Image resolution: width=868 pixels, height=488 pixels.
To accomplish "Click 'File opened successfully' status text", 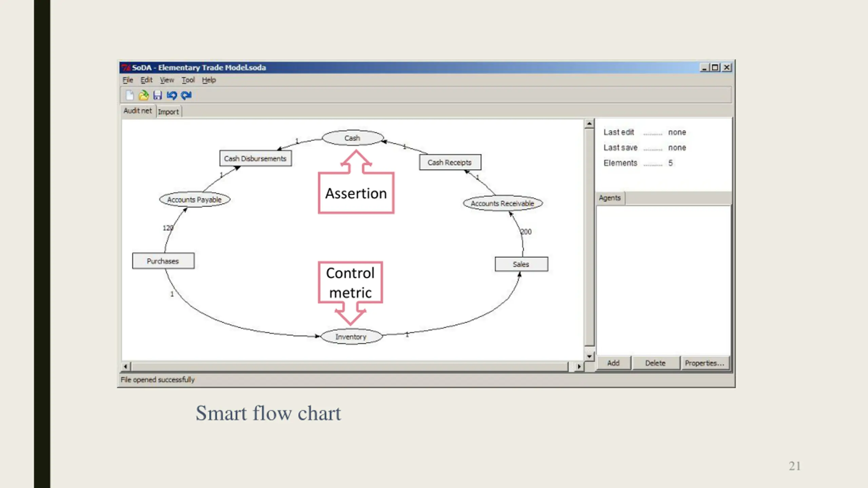I will coord(158,380).
